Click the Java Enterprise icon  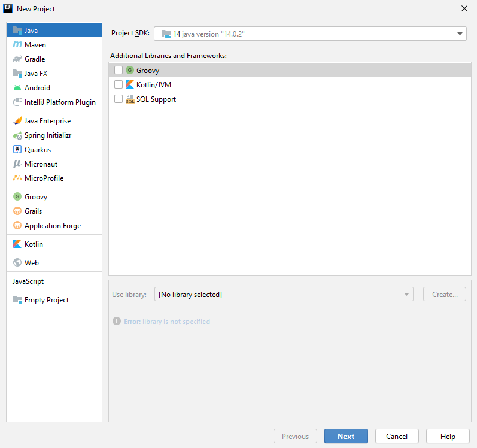(17, 121)
